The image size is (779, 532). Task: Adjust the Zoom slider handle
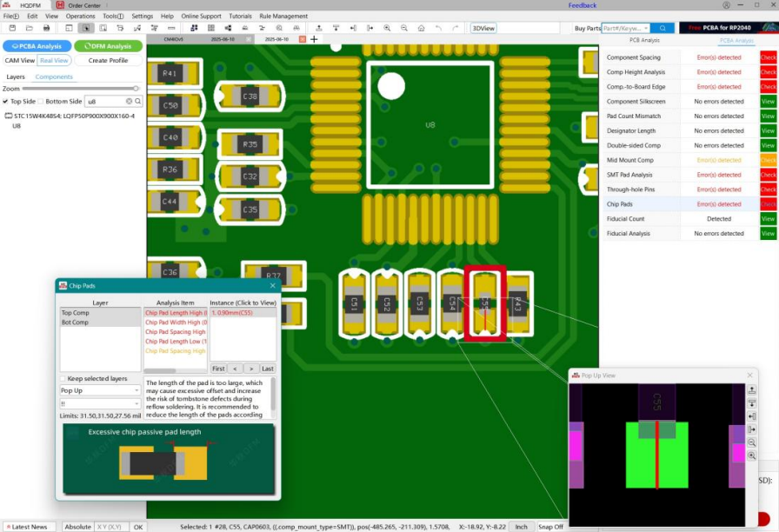tap(136, 89)
